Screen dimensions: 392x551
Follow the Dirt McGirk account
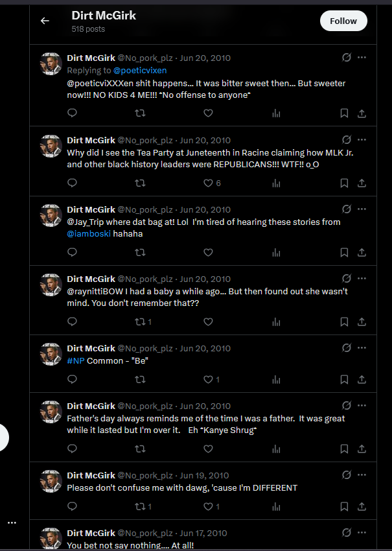(x=343, y=21)
